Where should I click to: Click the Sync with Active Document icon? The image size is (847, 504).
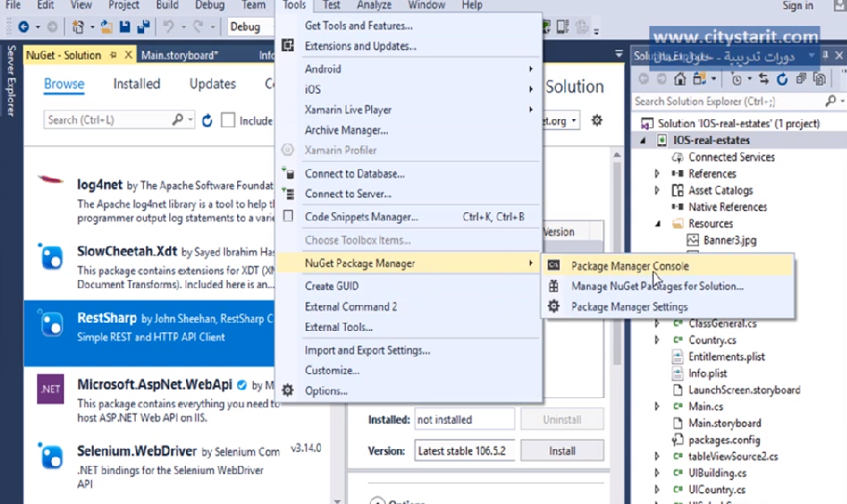coord(763,79)
